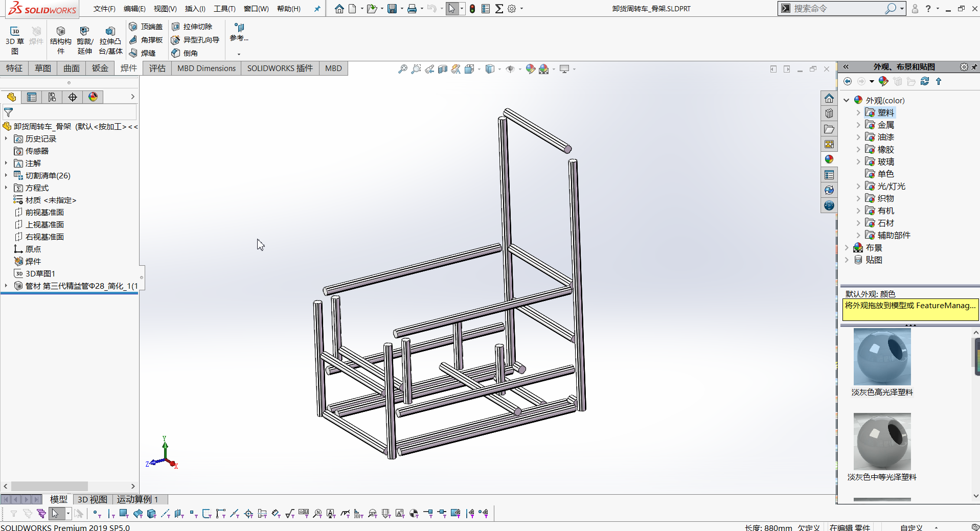Click the Print icon in the top toolbar

412,9
